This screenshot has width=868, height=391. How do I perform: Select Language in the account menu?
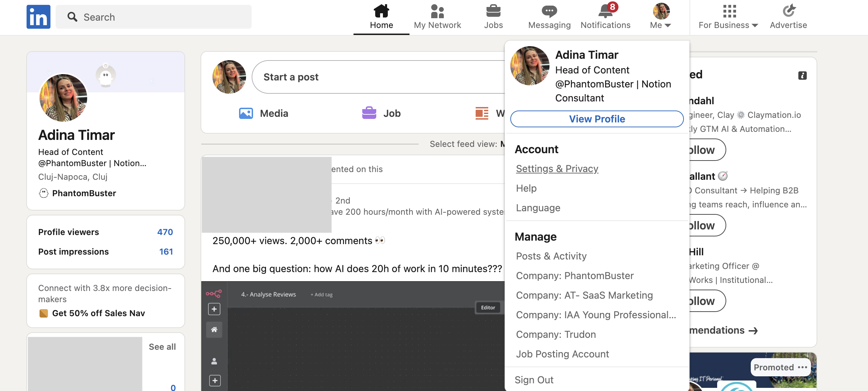[538, 208]
